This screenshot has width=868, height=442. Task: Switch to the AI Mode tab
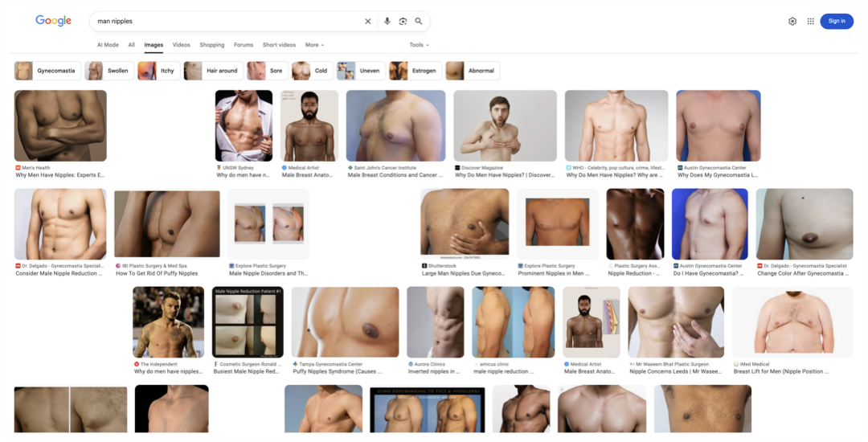click(x=108, y=45)
